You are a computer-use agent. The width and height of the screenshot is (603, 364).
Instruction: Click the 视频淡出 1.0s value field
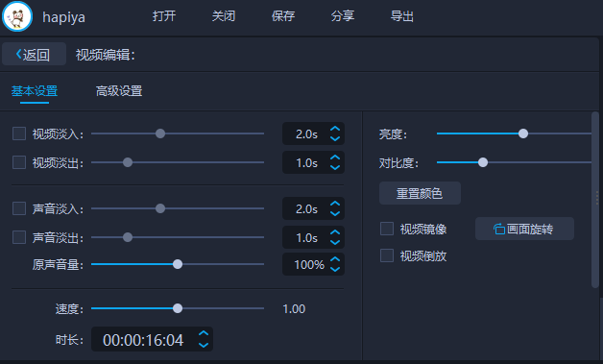coord(313,162)
